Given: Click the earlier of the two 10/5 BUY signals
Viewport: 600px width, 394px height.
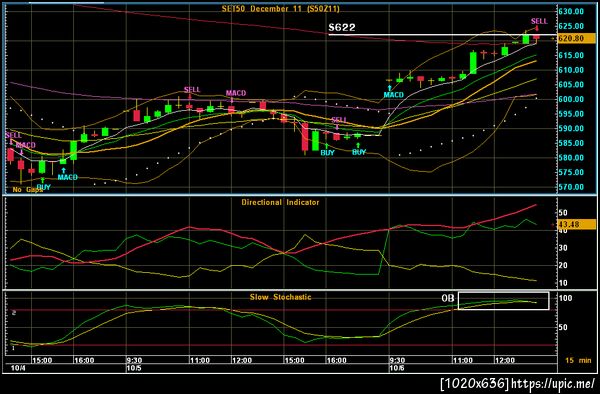Looking at the screenshot, I should (x=328, y=153).
